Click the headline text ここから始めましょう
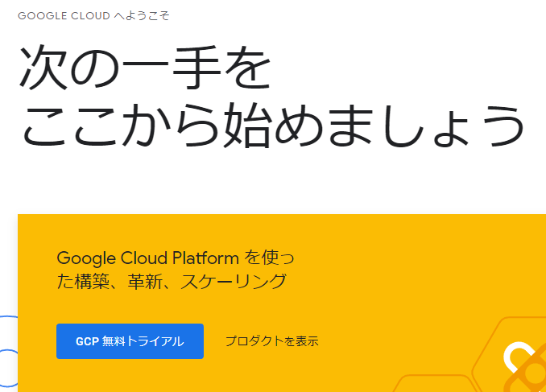The height and width of the screenshot is (392, 546). pos(274,126)
